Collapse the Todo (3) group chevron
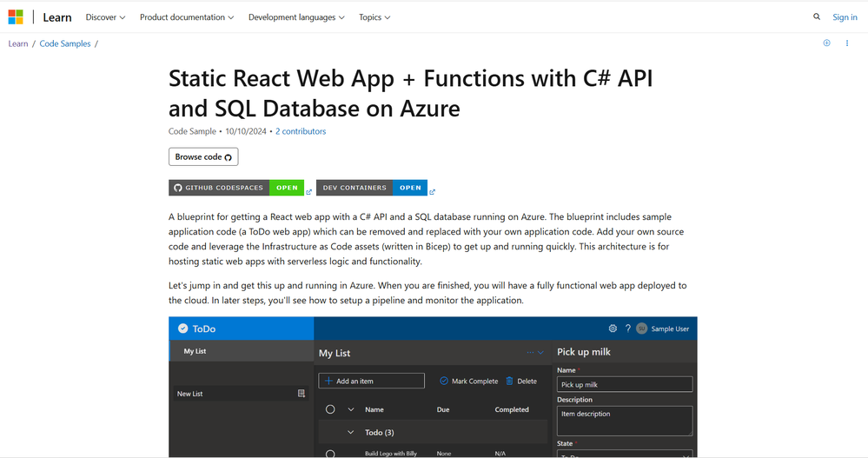Viewport: 868px width, 458px height. pyautogui.click(x=350, y=432)
